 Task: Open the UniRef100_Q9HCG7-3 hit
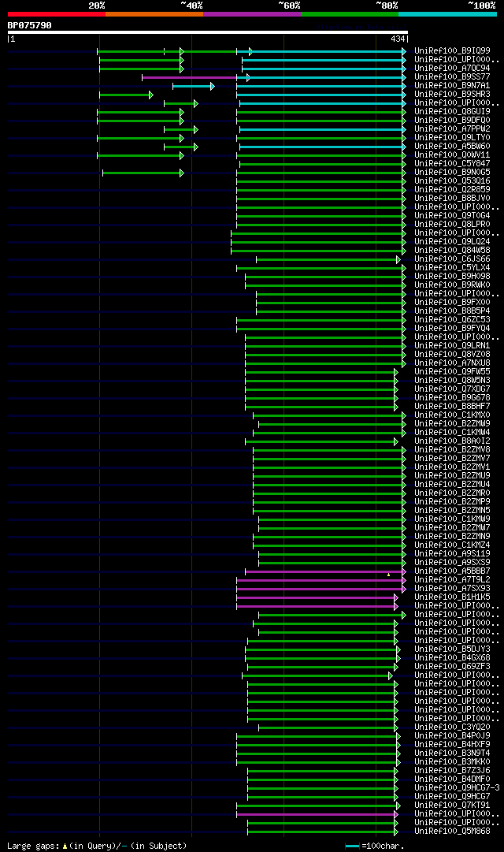[x=457, y=788]
